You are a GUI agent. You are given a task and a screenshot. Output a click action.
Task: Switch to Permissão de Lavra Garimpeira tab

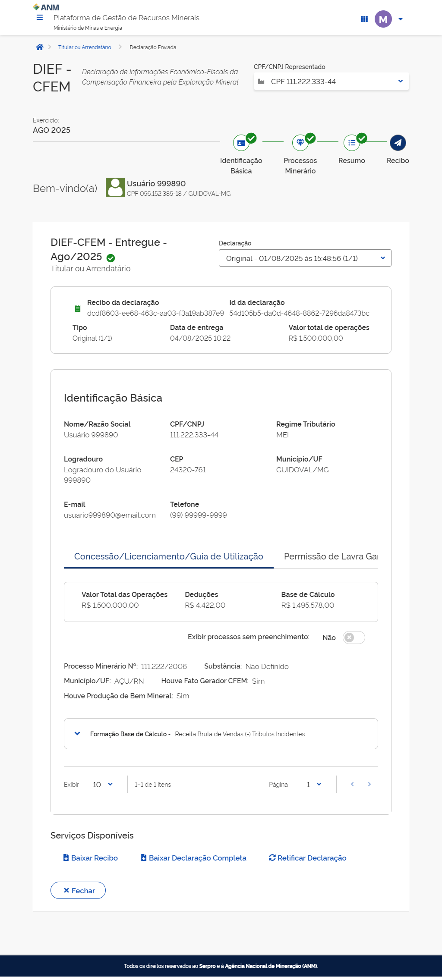tap(331, 556)
